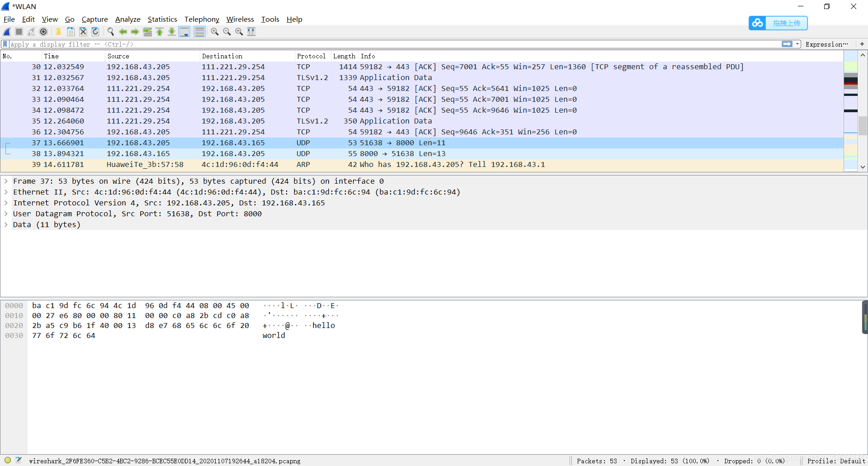
Task: Open recent display filter dropdown
Action: tap(798, 44)
